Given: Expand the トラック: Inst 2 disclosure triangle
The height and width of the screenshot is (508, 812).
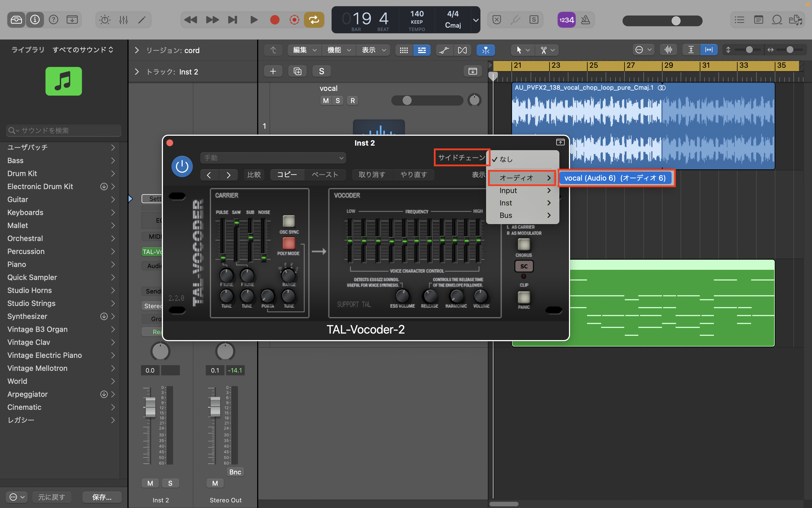Looking at the screenshot, I should click(x=136, y=72).
